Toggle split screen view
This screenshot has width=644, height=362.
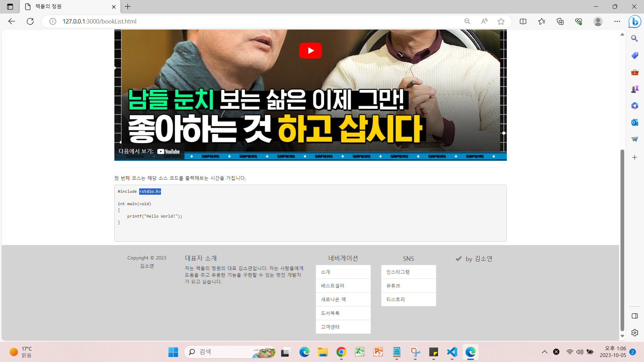tap(523, 21)
